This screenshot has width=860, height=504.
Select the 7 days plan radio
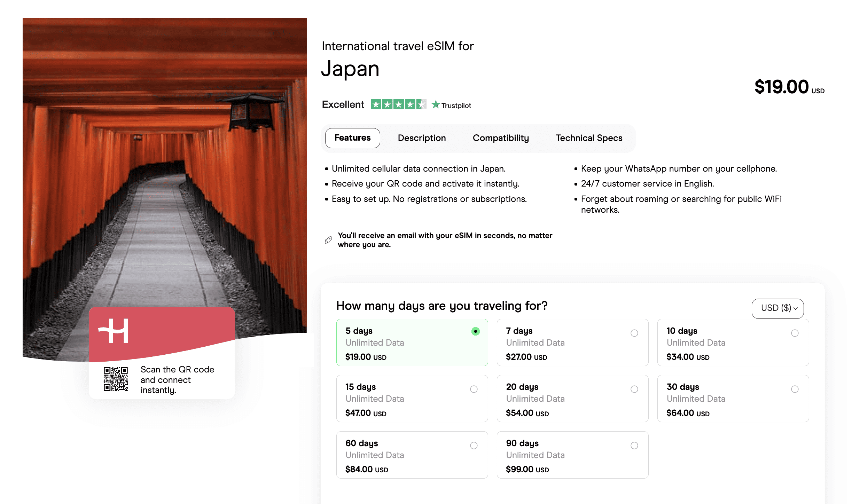634,333
